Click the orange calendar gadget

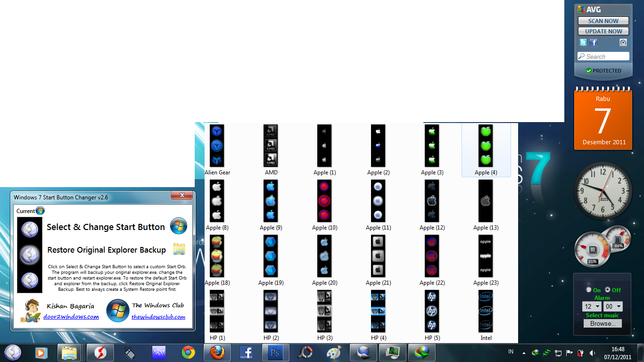click(x=603, y=119)
